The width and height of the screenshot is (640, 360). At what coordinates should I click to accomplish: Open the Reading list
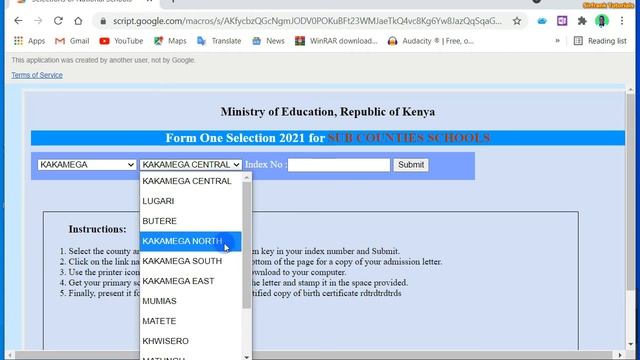click(600, 41)
